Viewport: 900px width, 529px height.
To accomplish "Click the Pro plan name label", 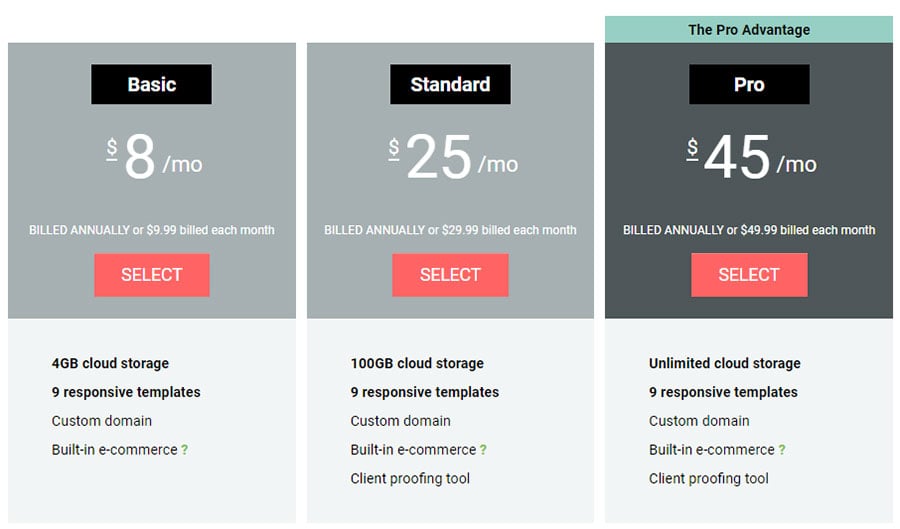I will pos(749,85).
